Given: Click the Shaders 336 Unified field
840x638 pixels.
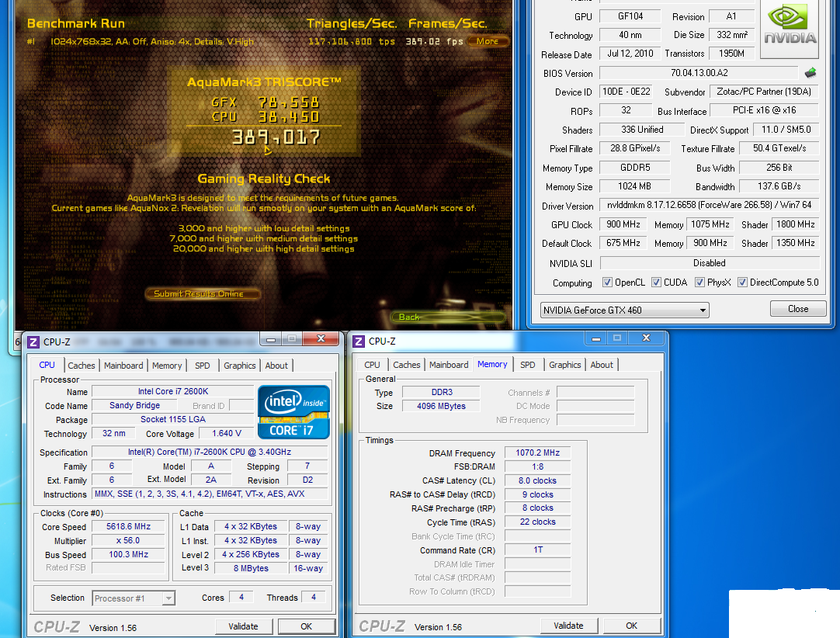Looking at the screenshot, I should (x=642, y=130).
